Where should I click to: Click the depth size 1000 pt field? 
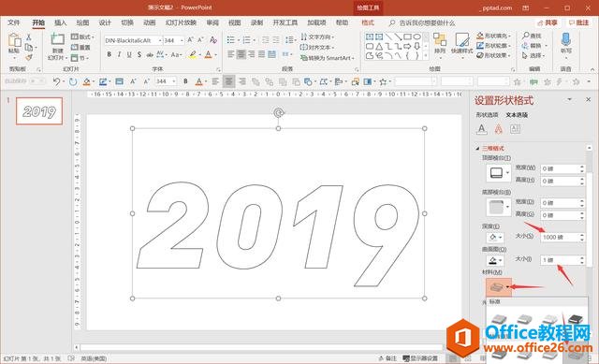(560, 237)
